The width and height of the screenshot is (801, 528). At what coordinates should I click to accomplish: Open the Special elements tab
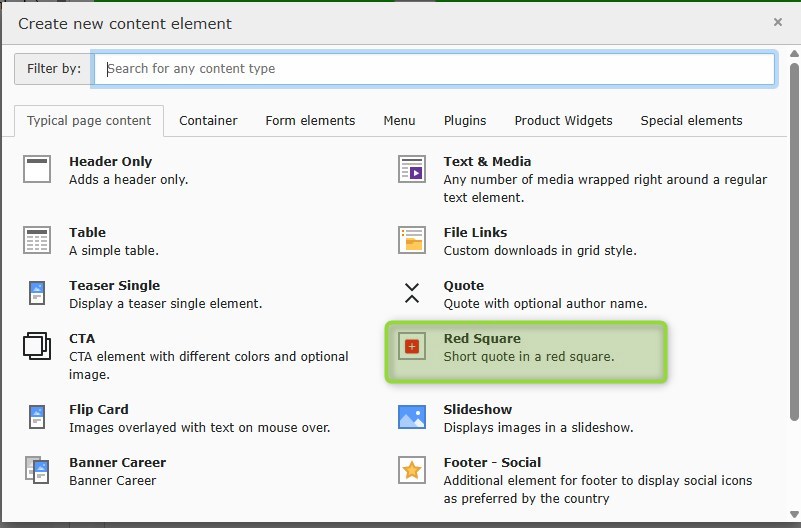coord(691,120)
